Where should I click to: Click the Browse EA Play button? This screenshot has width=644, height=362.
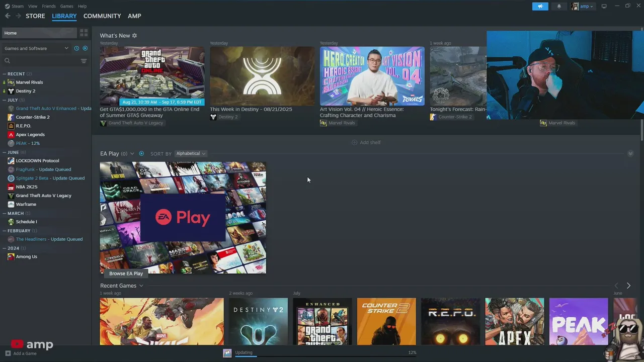(x=126, y=274)
